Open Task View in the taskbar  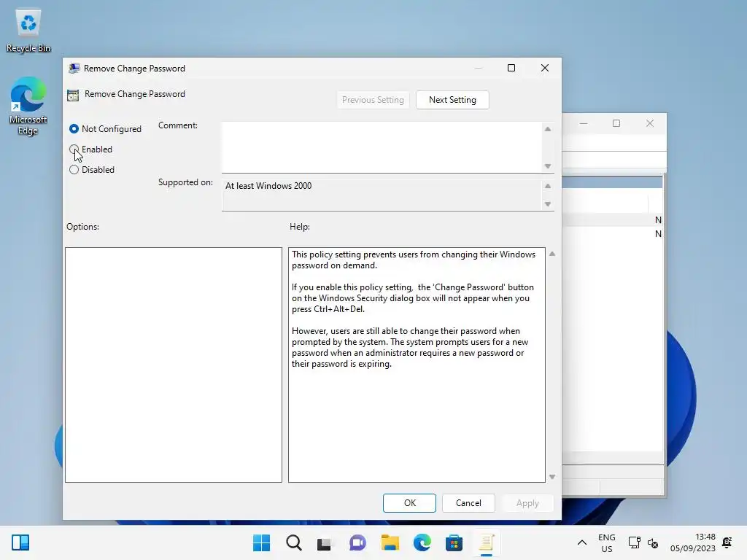tap(325, 542)
